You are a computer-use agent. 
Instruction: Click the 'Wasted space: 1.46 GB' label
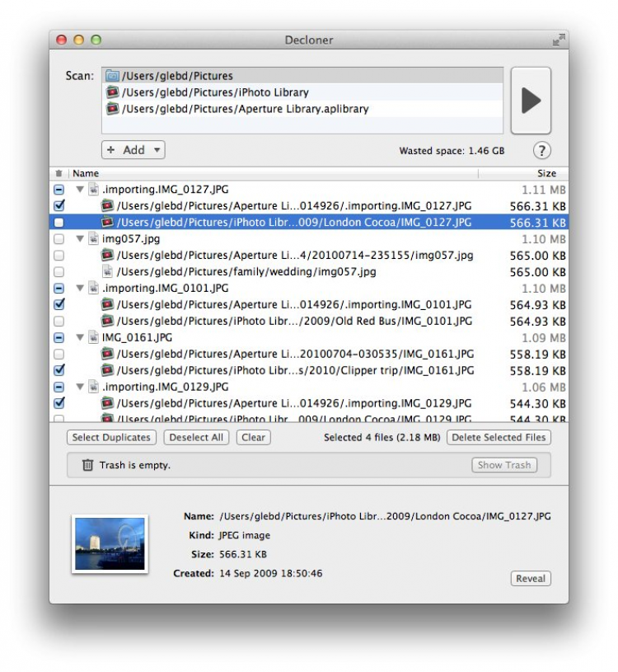pos(452,151)
